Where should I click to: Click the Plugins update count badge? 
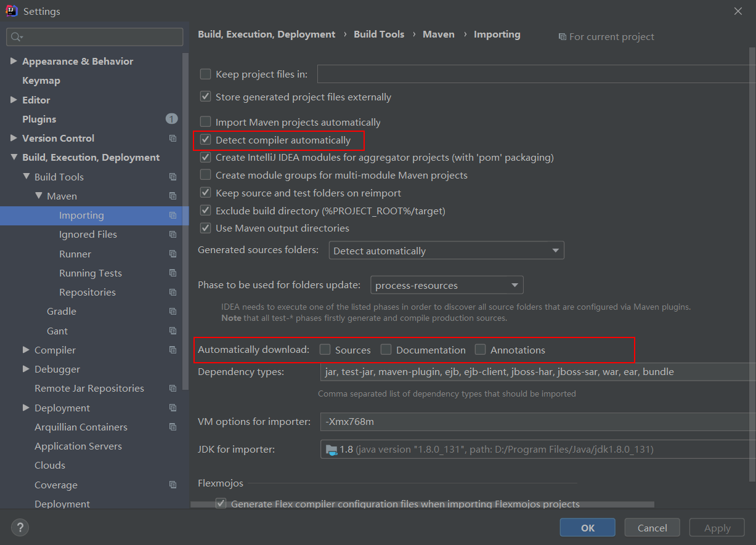(171, 119)
